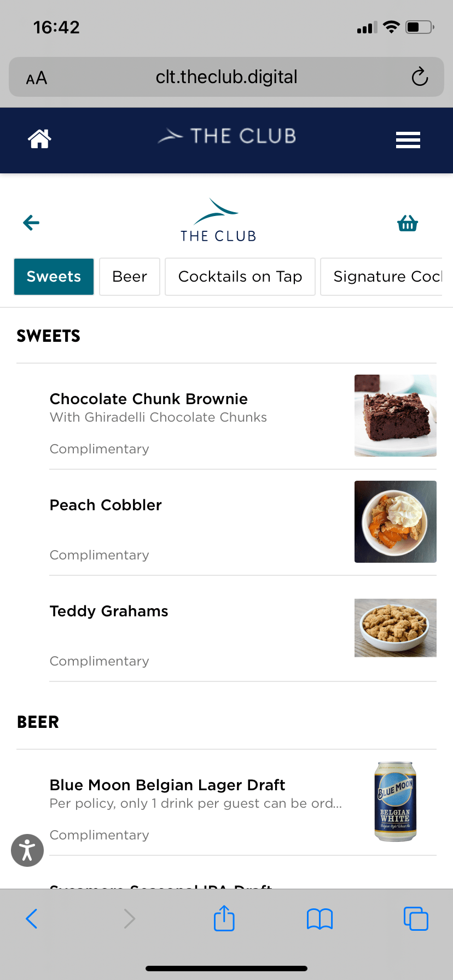453x980 pixels.
Task: Reload the page in Safari
Action: (420, 77)
